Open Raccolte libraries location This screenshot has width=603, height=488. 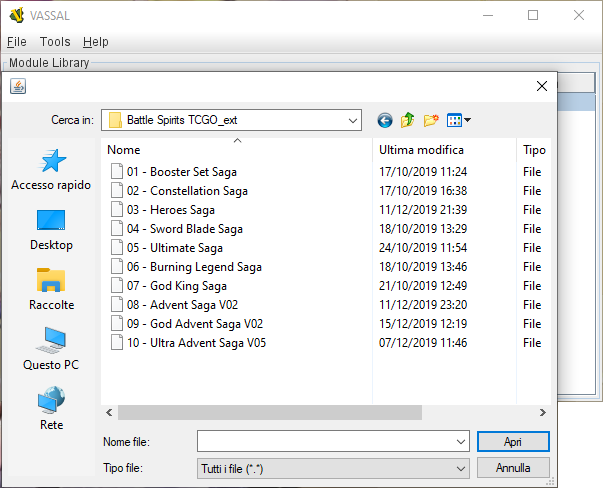click(51, 290)
